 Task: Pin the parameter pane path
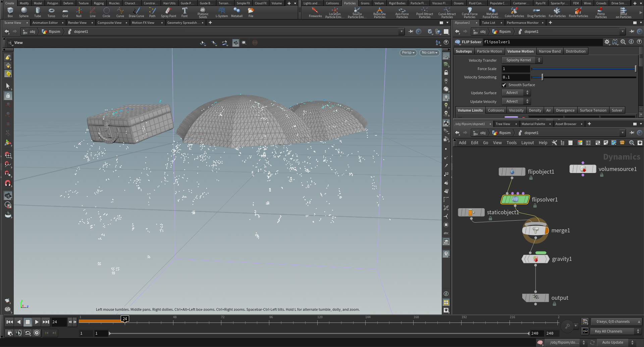tap(632, 32)
